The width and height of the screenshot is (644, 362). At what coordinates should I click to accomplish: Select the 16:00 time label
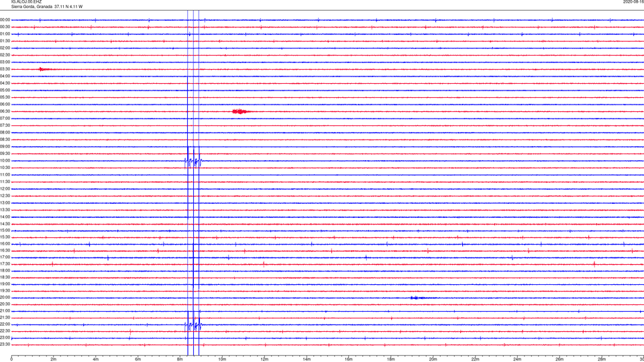click(x=5, y=244)
